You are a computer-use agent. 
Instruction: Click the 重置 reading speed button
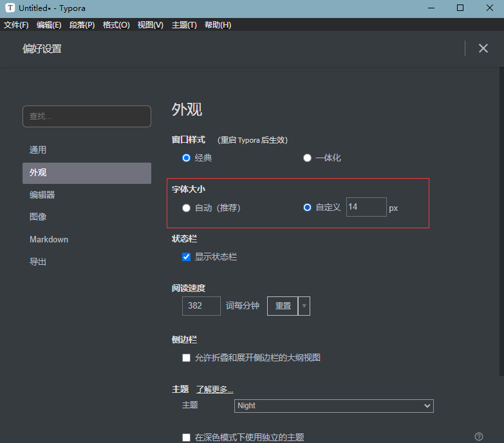283,306
